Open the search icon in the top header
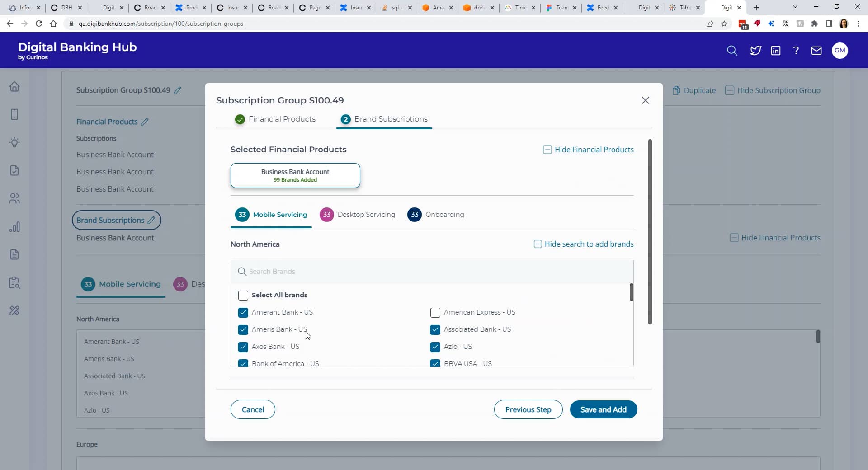This screenshot has height=470, width=868. 732,51
